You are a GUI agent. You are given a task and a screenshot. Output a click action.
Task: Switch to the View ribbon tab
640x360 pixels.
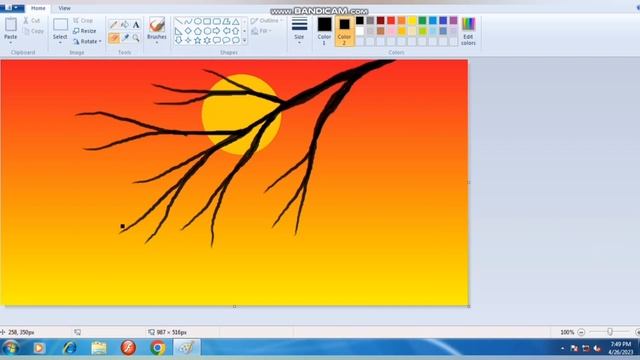(64, 8)
